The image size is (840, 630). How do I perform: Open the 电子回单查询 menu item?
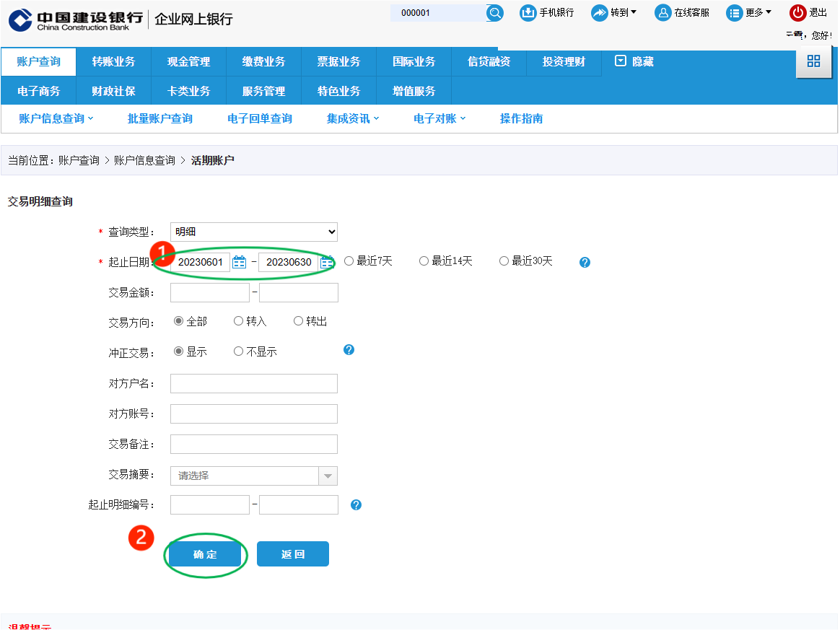pyautogui.click(x=259, y=118)
